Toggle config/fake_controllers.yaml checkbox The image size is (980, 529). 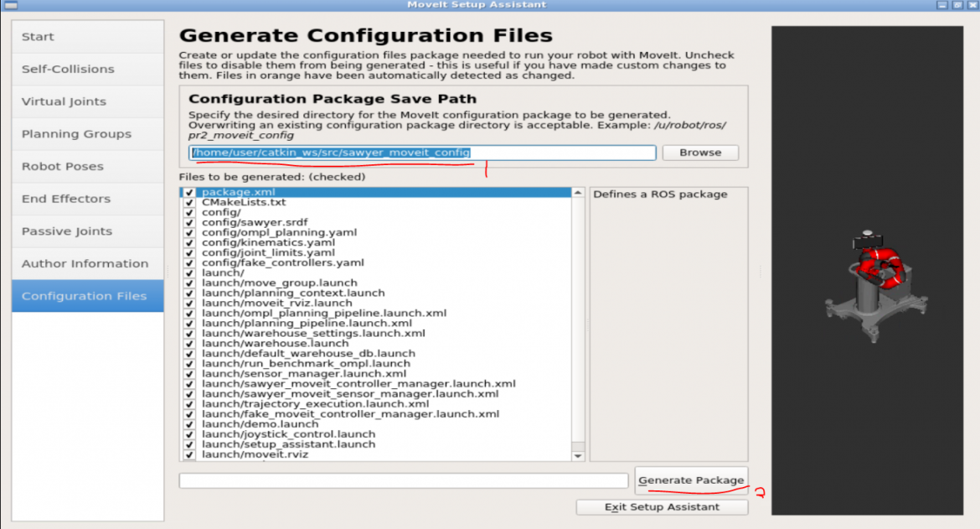(x=189, y=262)
